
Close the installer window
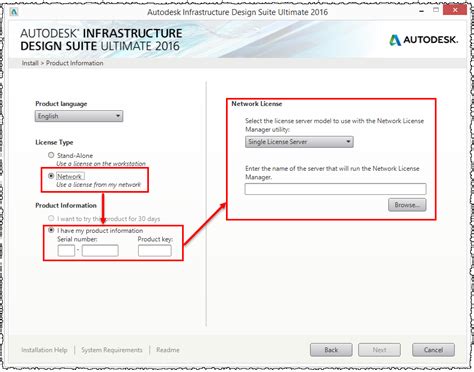pyautogui.click(x=455, y=10)
